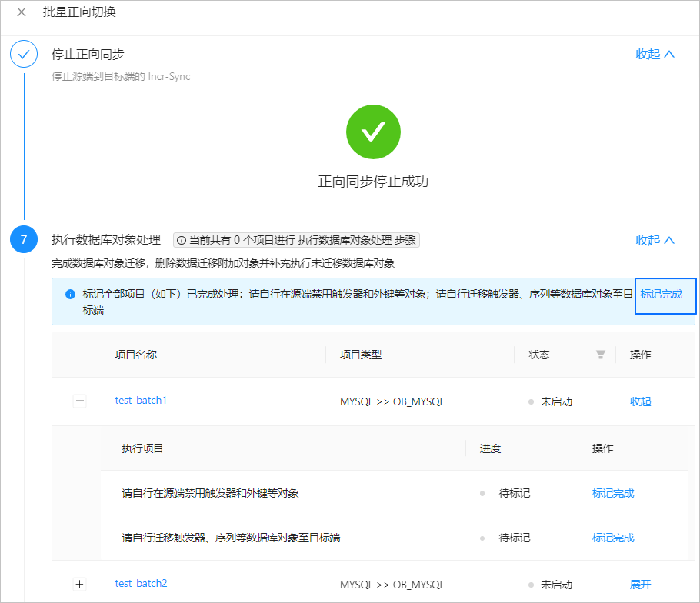The image size is (700, 603).
Task: Click the completed step checkmark circle icon
Action: (24, 54)
